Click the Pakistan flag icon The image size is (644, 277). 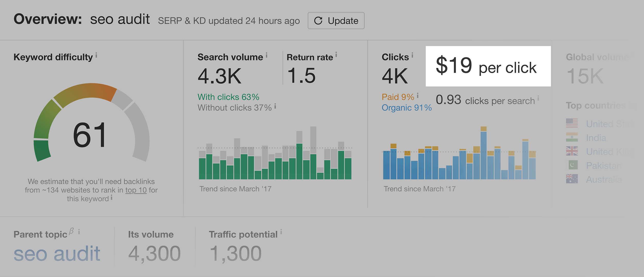tap(572, 165)
